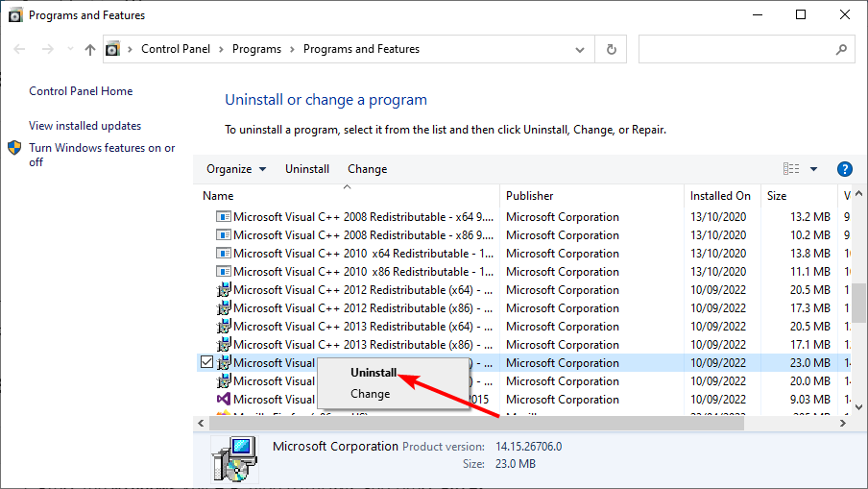This screenshot has height=489, width=868.
Task: Click the Windows features shield icon
Action: coord(14,148)
